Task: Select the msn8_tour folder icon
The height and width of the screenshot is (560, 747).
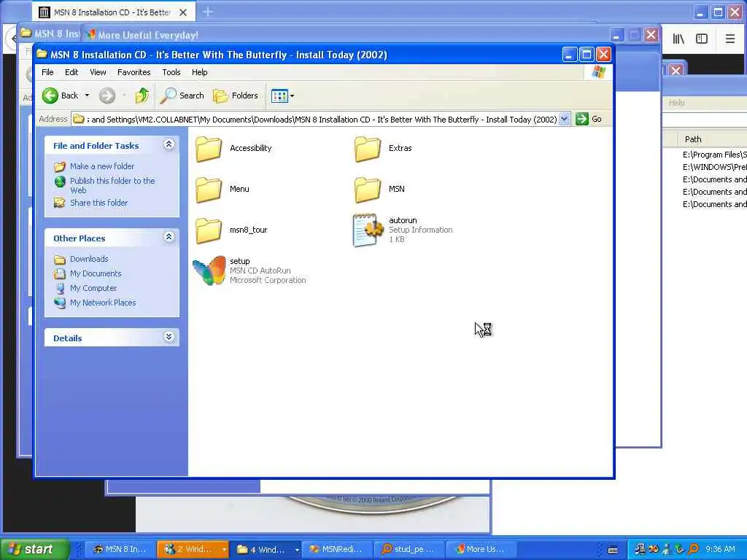Action: pyautogui.click(x=209, y=230)
